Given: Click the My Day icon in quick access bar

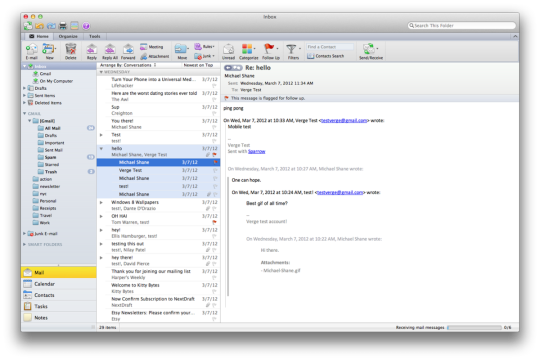Looking at the screenshot, I should pos(74,26).
